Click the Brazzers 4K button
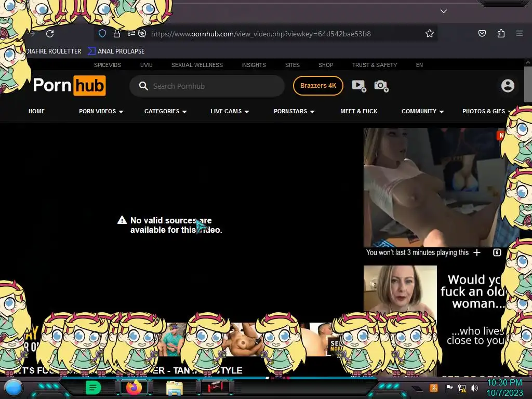Screen dimensions: 532x399 [x=318, y=86]
